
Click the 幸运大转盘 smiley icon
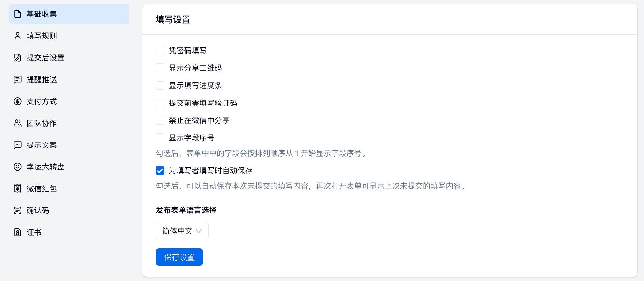click(x=18, y=167)
